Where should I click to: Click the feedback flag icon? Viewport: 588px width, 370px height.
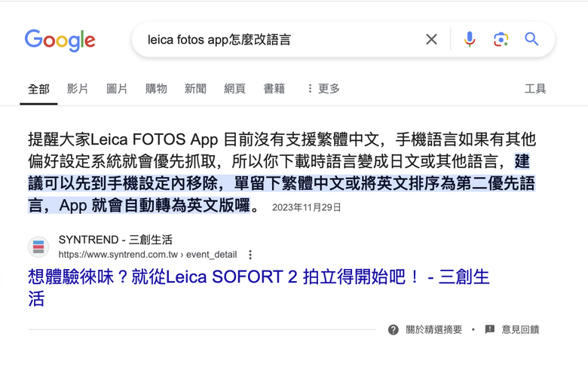[490, 329]
